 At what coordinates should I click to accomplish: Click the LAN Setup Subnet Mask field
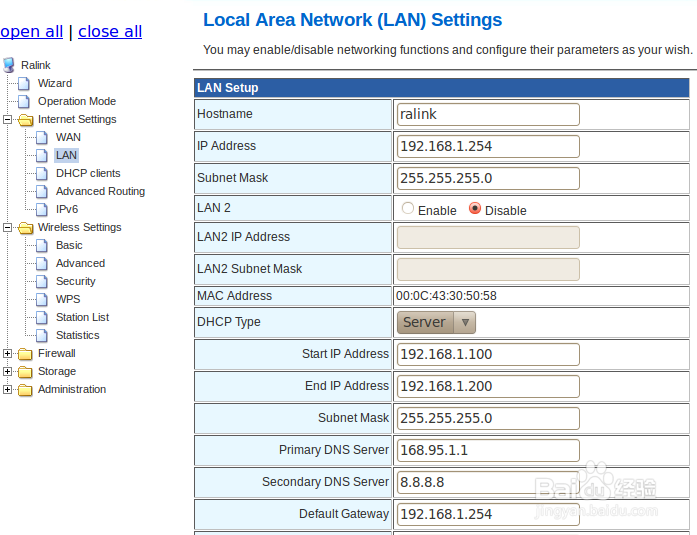[x=488, y=179]
